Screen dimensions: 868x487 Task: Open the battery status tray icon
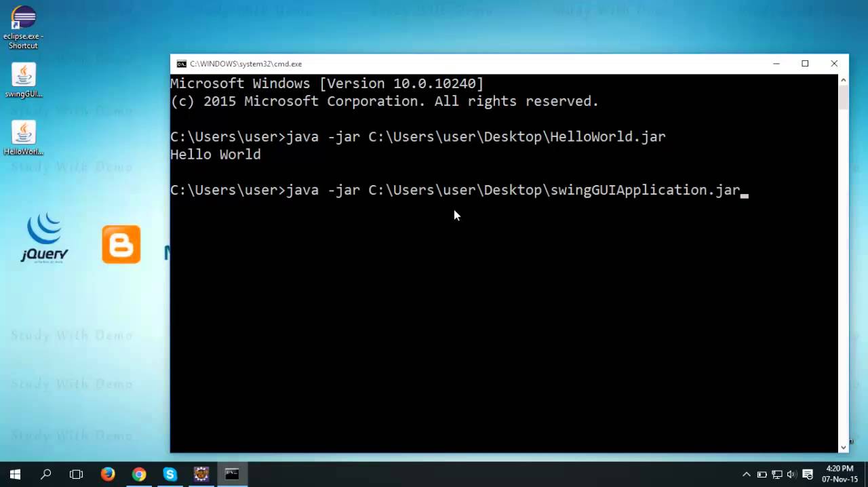pyautogui.click(x=762, y=474)
